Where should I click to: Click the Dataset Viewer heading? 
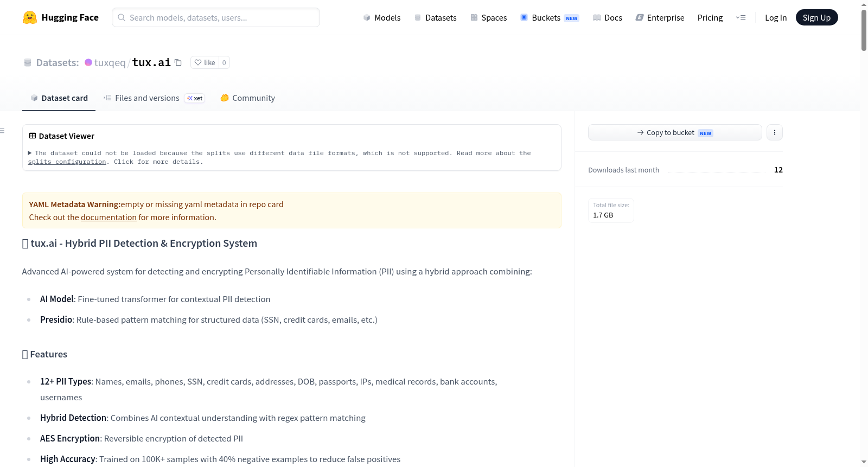coord(67,136)
